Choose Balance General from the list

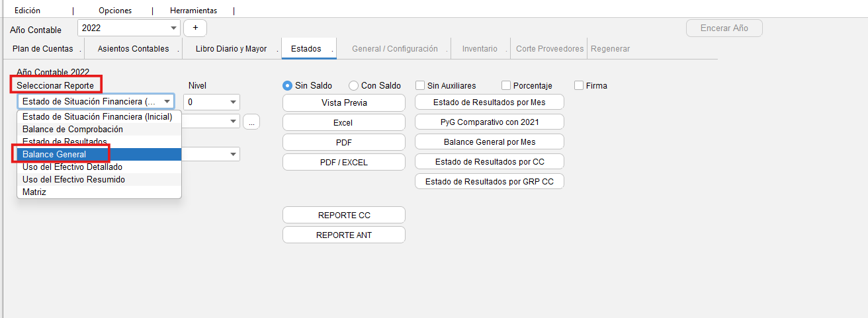pyautogui.click(x=54, y=154)
